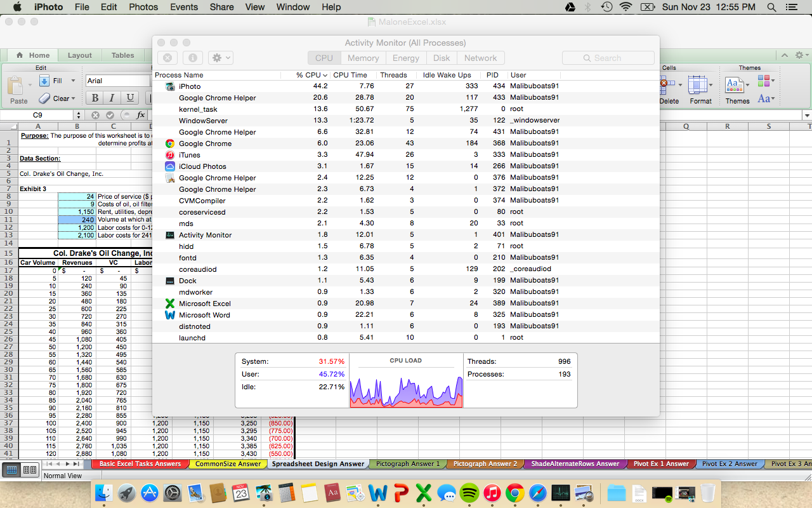Open the CommonSize Answer sheet tab
The height and width of the screenshot is (508, 812).
[x=228, y=464]
